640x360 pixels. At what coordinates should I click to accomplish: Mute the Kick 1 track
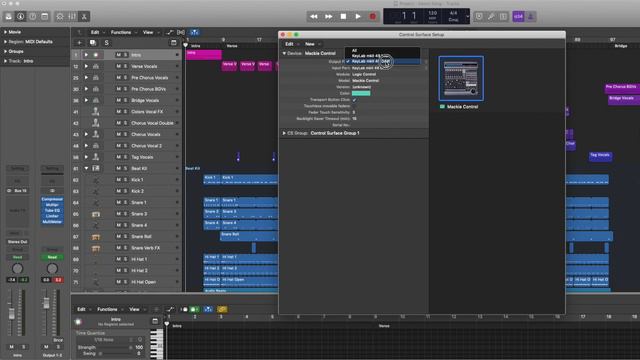118,180
